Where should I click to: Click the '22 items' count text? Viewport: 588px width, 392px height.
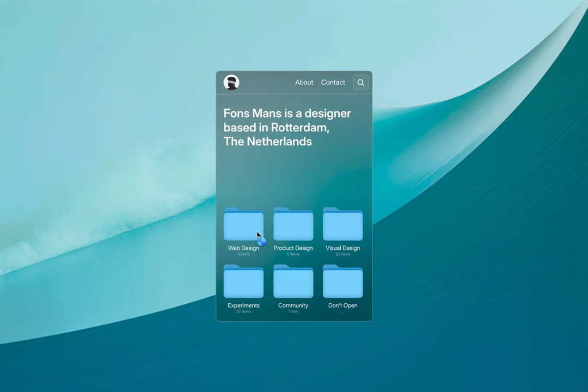pos(343,254)
